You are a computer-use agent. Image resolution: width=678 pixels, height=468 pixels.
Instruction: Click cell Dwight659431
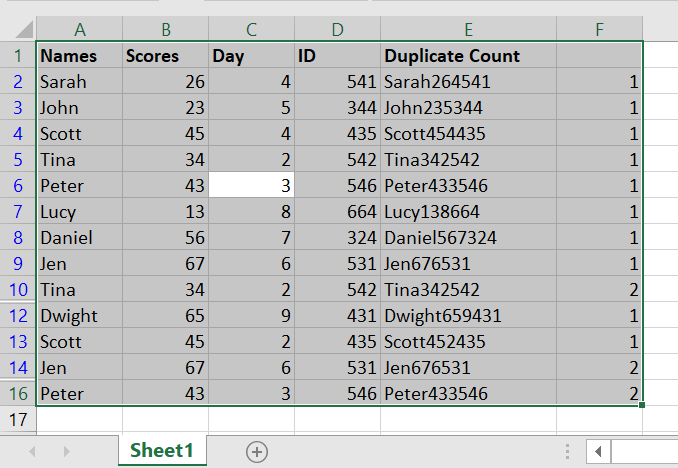point(468,315)
